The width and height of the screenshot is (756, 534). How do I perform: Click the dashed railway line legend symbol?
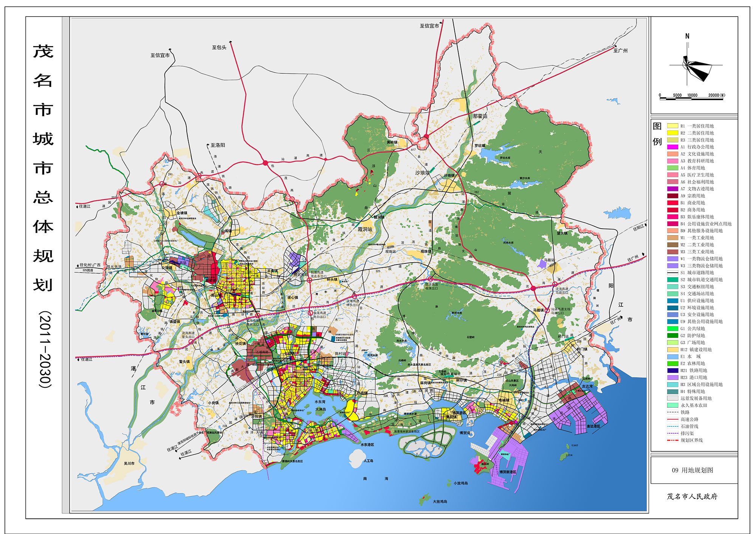[672, 412]
